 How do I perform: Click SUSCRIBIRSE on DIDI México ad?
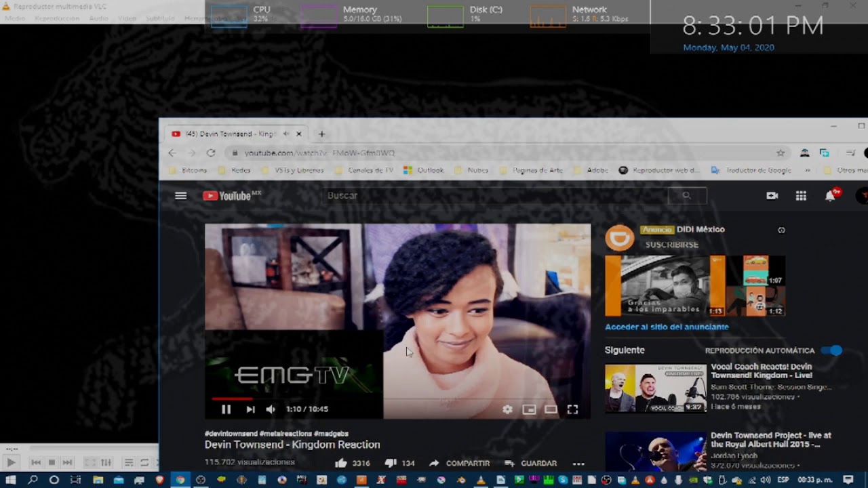(671, 245)
